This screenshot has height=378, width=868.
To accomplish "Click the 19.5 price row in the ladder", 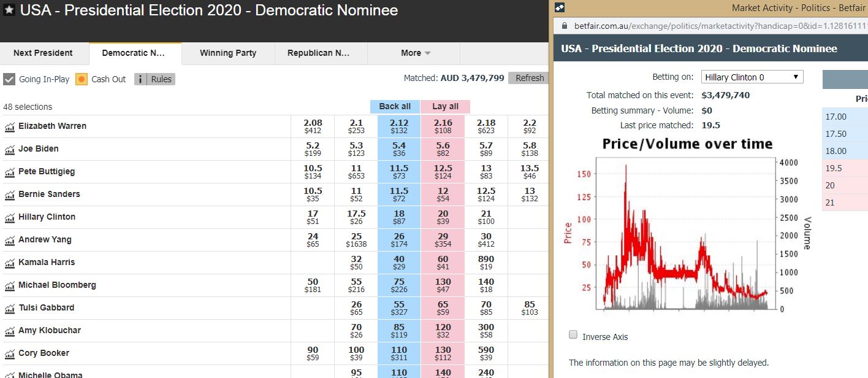I will click(845, 168).
